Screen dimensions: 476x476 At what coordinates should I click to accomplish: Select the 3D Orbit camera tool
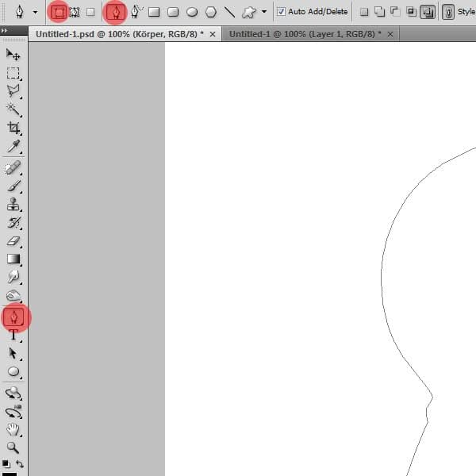click(x=13, y=412)
